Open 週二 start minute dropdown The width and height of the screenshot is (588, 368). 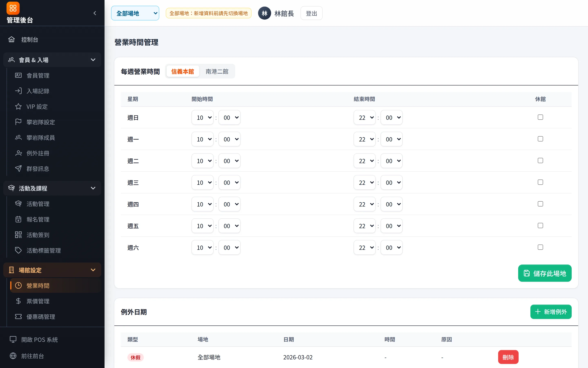[229, 161]
